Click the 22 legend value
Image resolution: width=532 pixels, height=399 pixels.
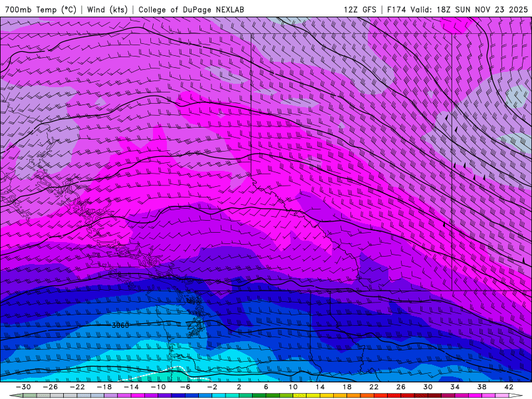pos(374,387)
